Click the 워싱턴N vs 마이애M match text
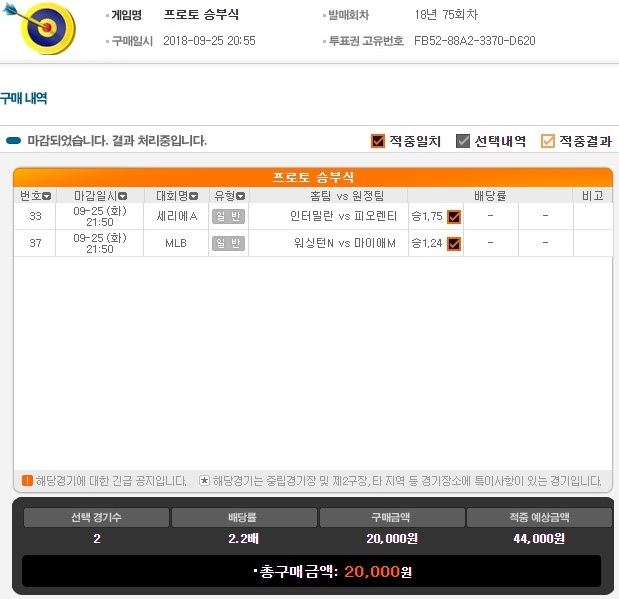619x599 pixels. point(345,243)
